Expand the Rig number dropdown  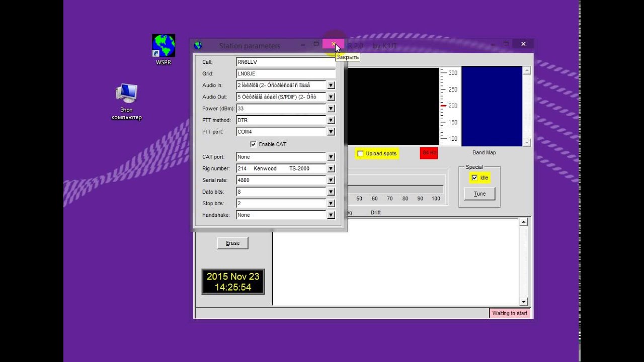(x=331, y=168)
